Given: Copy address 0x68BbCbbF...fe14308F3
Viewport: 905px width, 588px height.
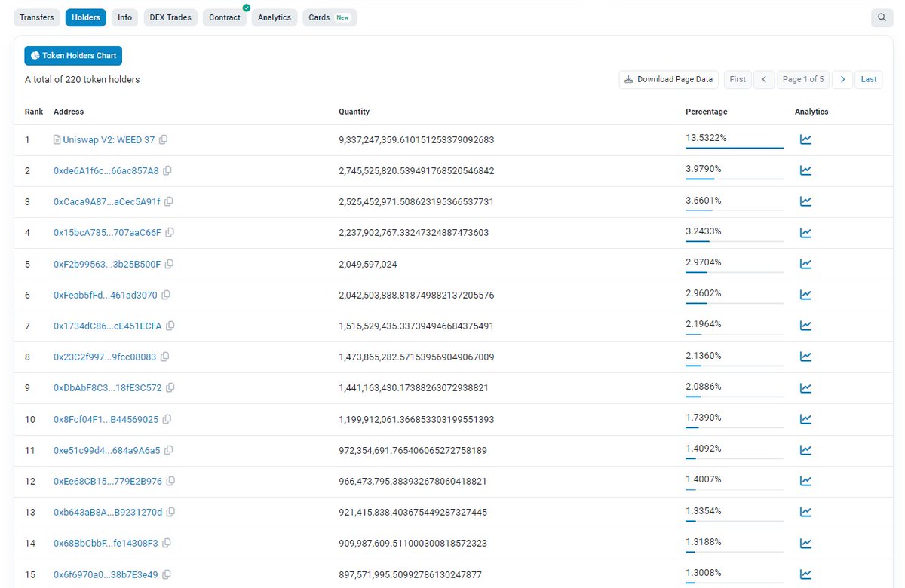Looking at the screenshot, I should (167, 544).
